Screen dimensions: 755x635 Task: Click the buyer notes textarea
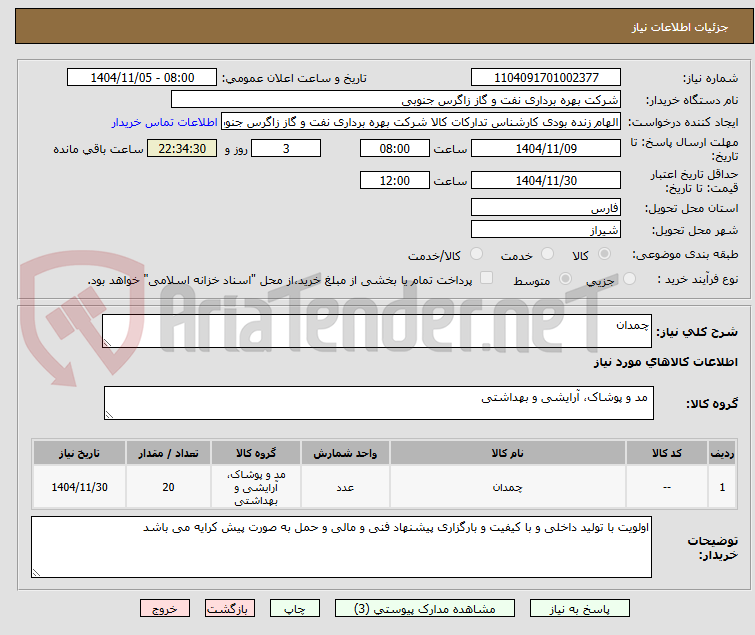tap(341, 547)
